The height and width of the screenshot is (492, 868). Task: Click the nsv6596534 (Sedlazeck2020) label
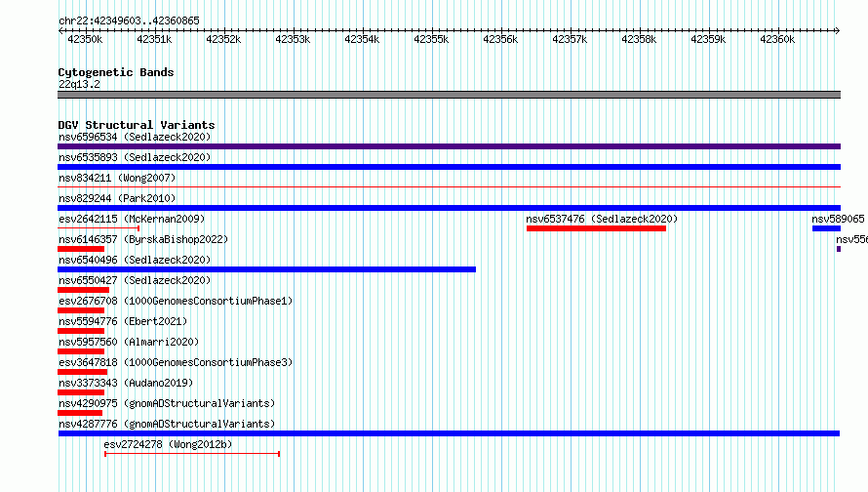click(135, 137)
